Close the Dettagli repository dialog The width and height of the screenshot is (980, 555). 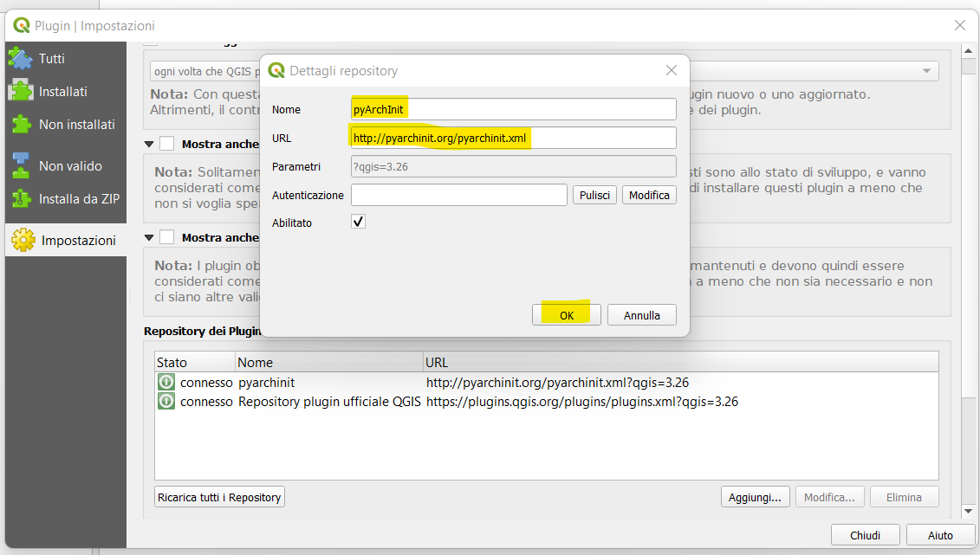672,70
